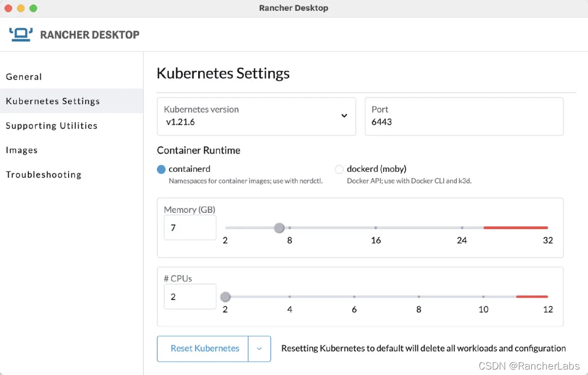Click the CPUs slider handle
588x375 pixels.
tap(225, 297)
